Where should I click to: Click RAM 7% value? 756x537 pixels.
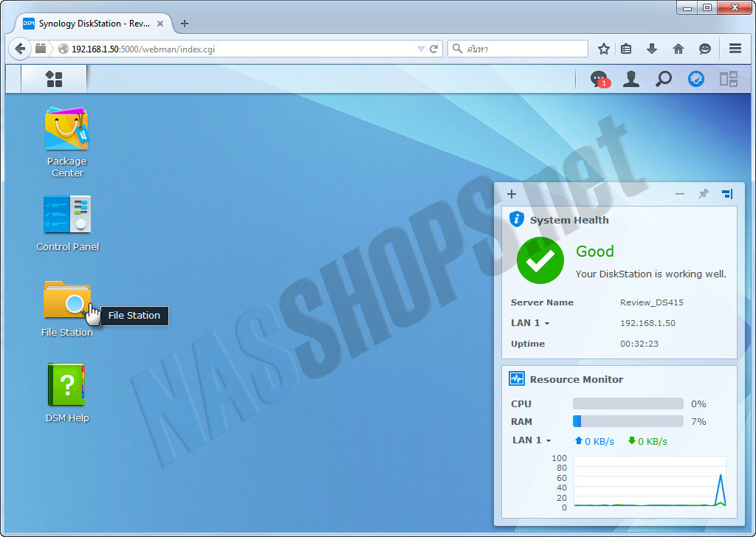coord(698,421)
